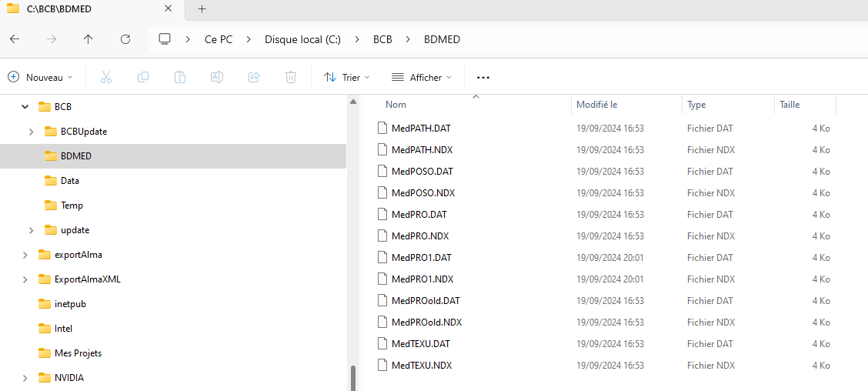Click the Copy icon in toolbar
868x391 pixels.
(x=143, y=77)
